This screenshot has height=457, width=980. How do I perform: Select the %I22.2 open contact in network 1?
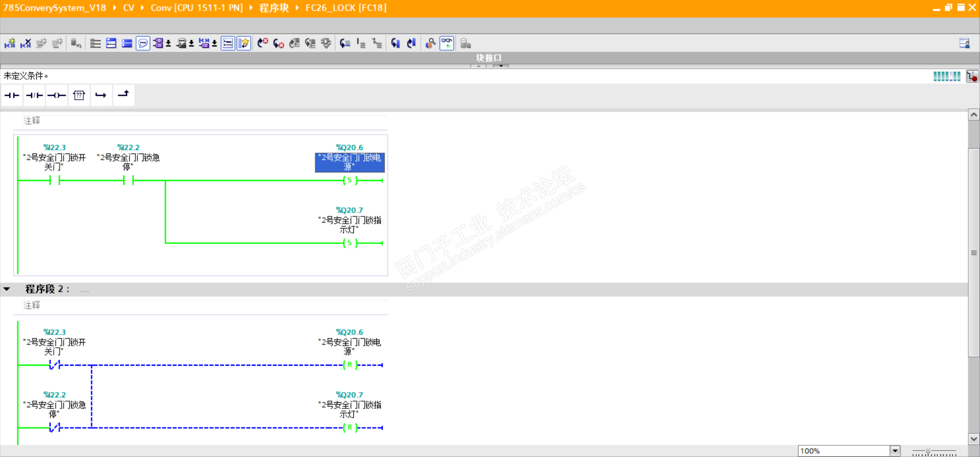point(129,180)
